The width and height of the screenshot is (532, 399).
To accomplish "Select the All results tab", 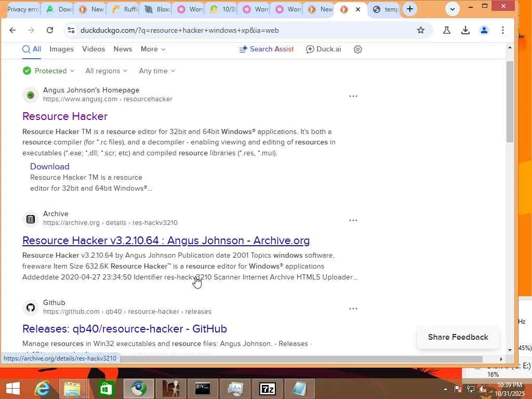I will 32,49.
